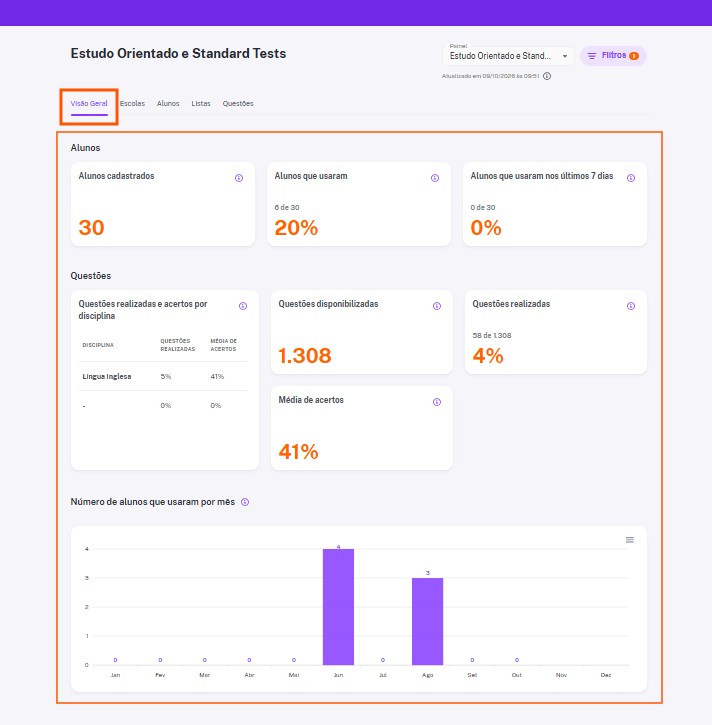Open the Filtros button
The height and width of the screenshot is (725, 712).
(613, 56)
